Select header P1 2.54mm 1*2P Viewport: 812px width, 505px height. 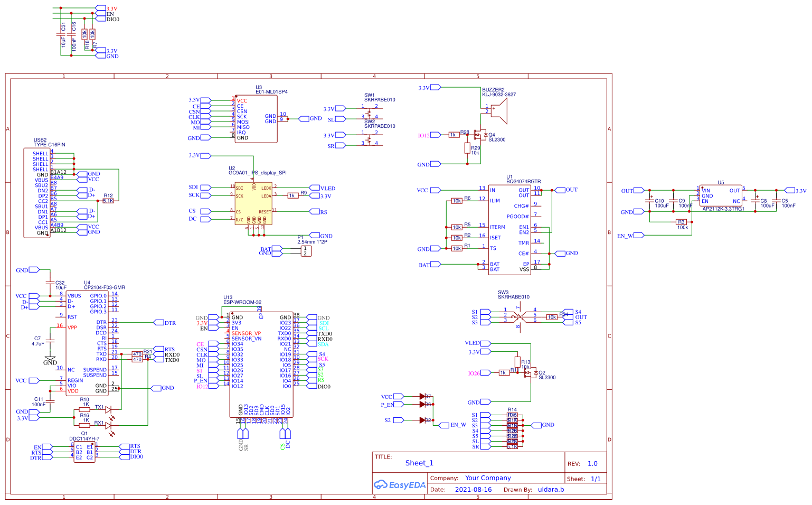pyautogui.click(x=305, y=252)
